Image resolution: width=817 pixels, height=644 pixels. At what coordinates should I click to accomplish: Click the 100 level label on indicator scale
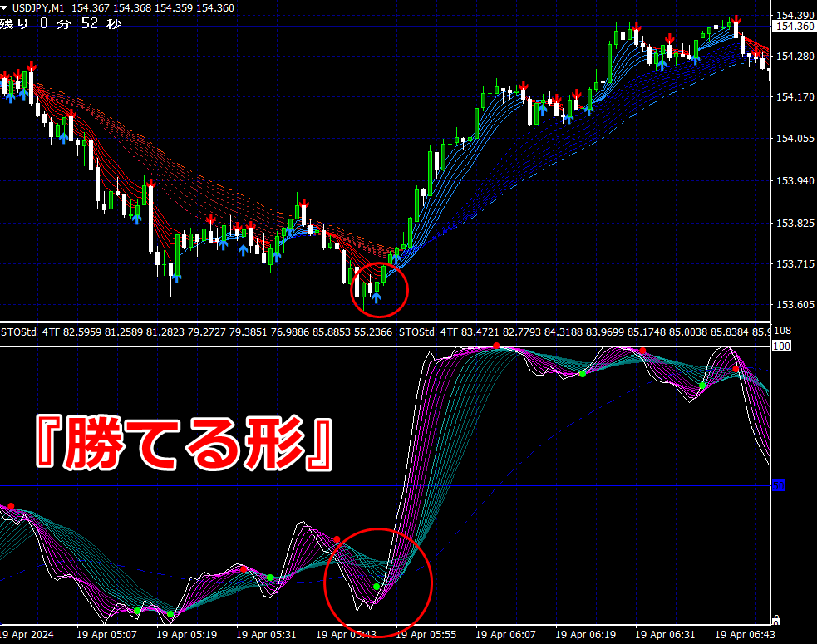781,346
